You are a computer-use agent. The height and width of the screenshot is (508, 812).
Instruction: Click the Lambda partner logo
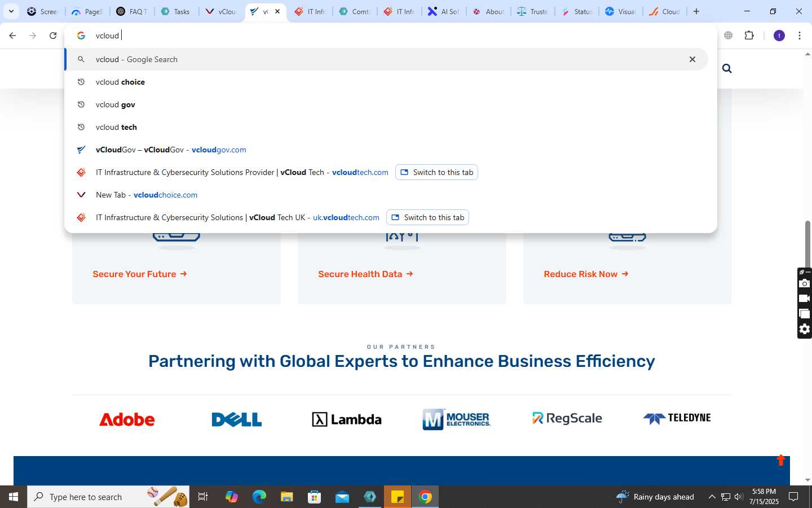pyautogui.click(x=347, y=419)
